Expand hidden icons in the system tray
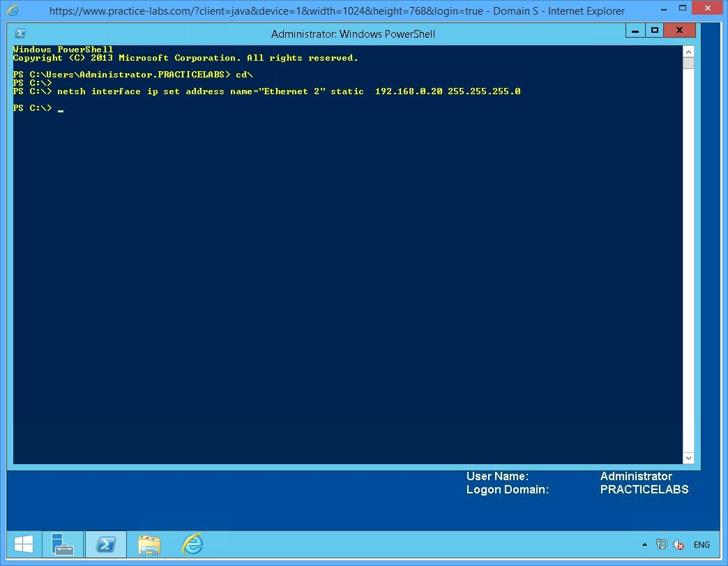Image resolution: width=728 pixels, height=566 pixels. point(645,544)
